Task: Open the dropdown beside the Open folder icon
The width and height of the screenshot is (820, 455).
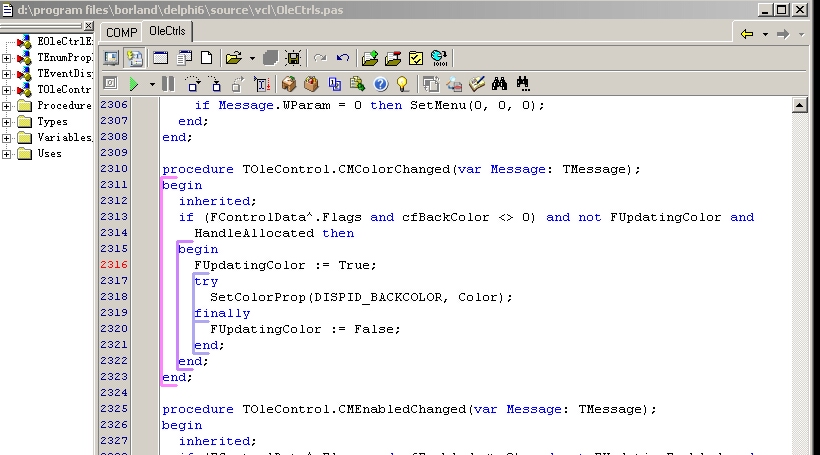Action: [x=252, y=58]
